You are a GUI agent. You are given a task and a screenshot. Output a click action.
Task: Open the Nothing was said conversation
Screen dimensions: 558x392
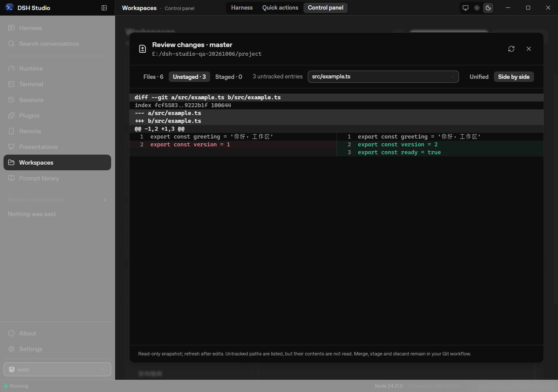tap(57, 214)
